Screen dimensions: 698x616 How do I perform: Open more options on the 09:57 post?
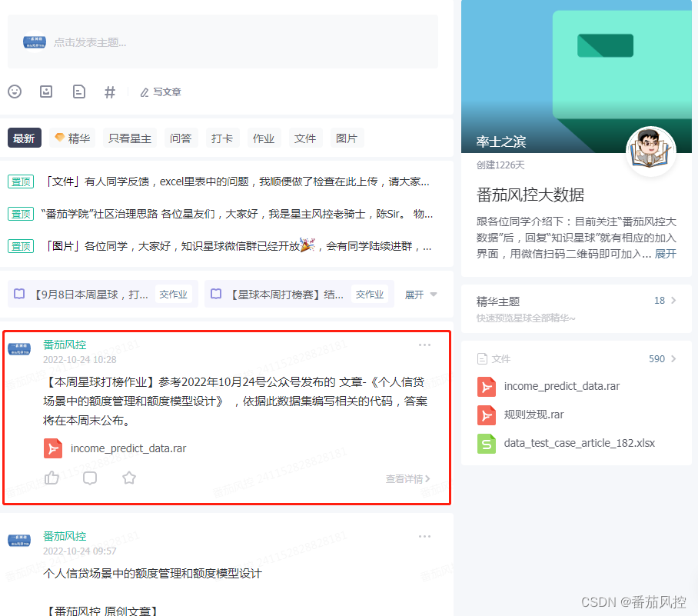point(424,537)
